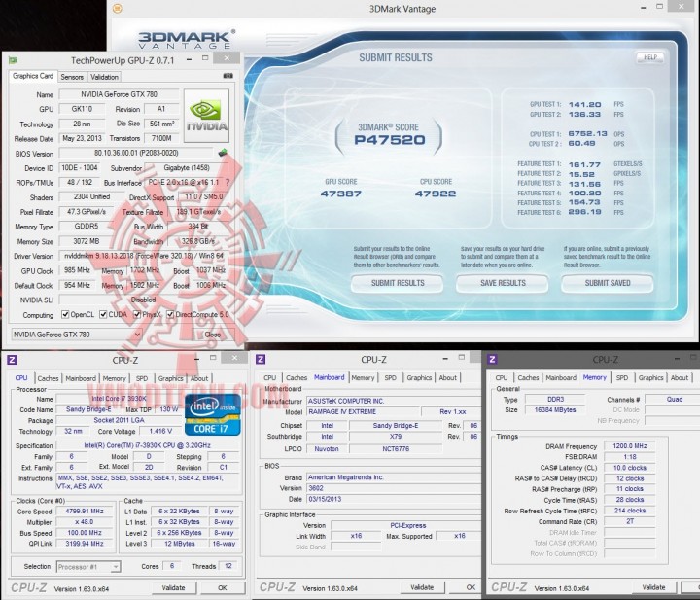Click the CPU-Z icon in the CPU window

[12, 360]
